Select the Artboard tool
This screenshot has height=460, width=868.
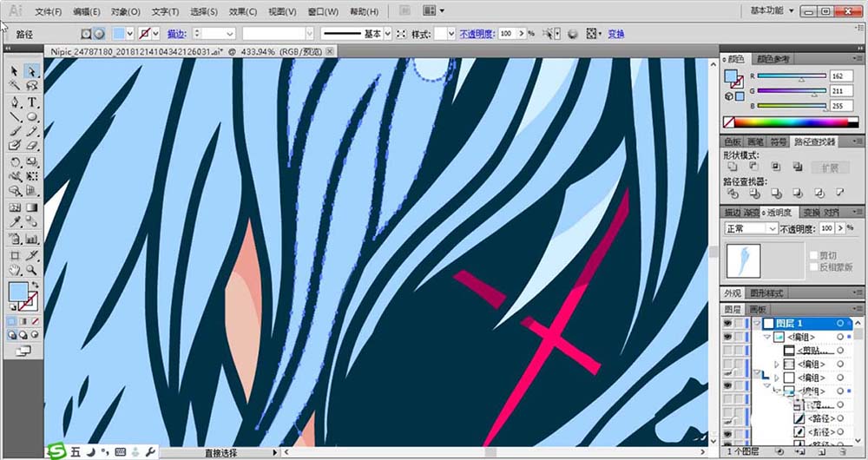[15, 256]
